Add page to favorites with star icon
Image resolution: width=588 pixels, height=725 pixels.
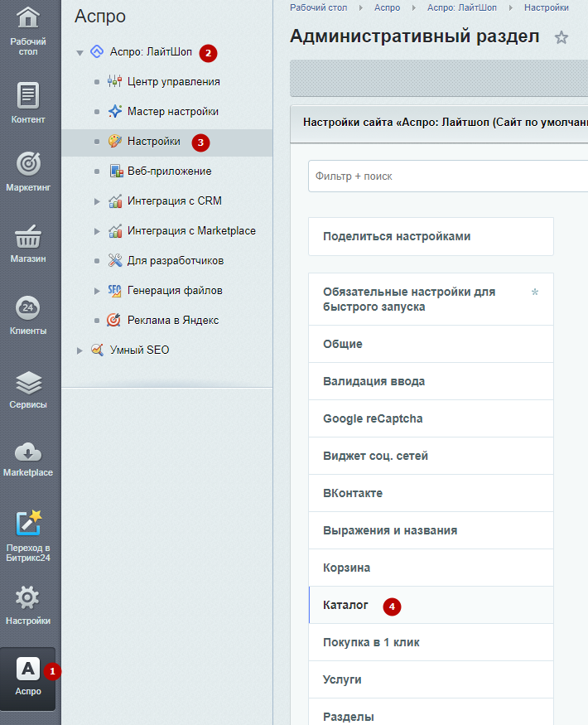pos(561,37)
